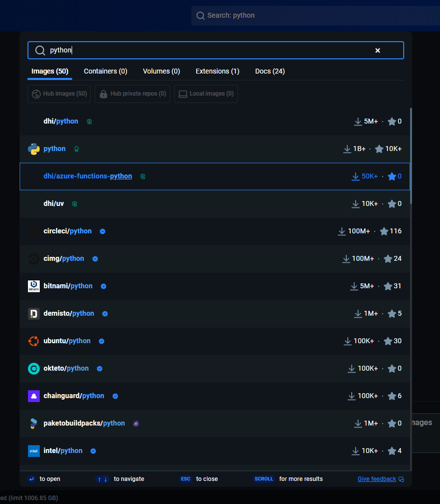Click the demisto logo icon
The image size is (440, 504).
34,314
